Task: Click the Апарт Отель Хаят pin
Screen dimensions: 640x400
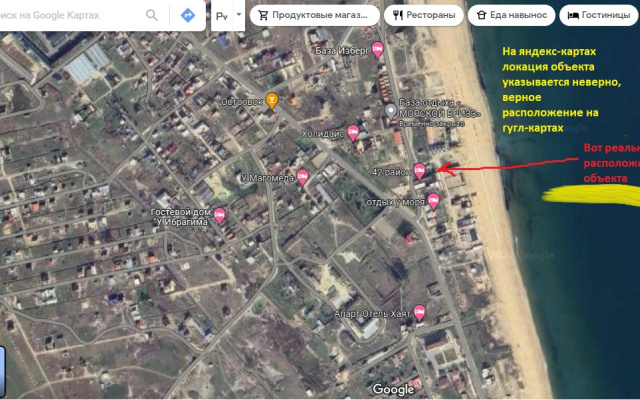Action: coord(419,313)
